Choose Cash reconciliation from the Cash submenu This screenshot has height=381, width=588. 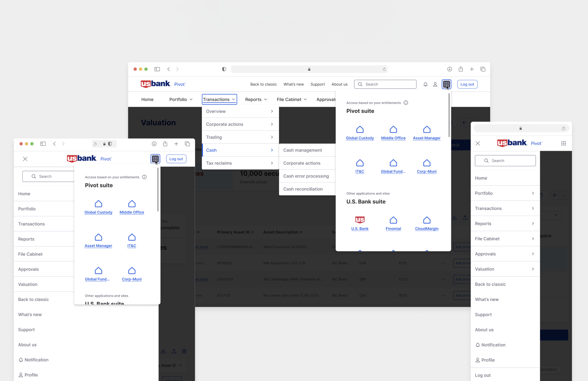tap(307, 189)
